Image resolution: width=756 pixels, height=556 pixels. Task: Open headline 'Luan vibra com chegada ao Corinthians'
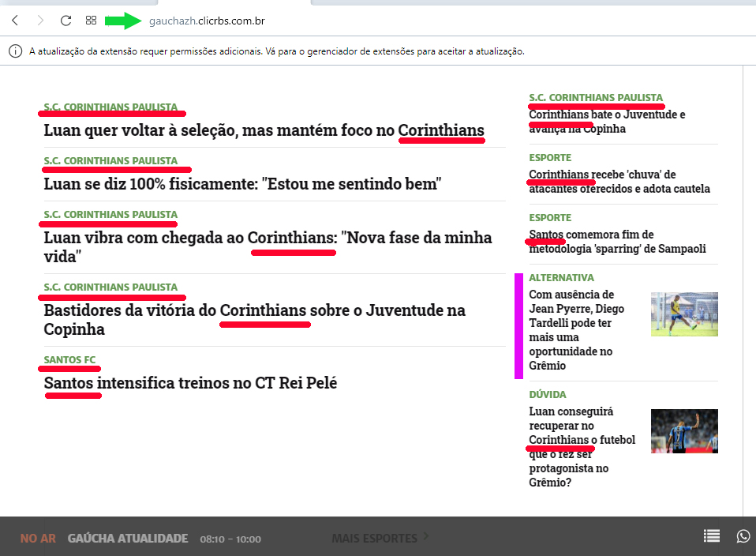pyautogui.click(x=268, y=246)
